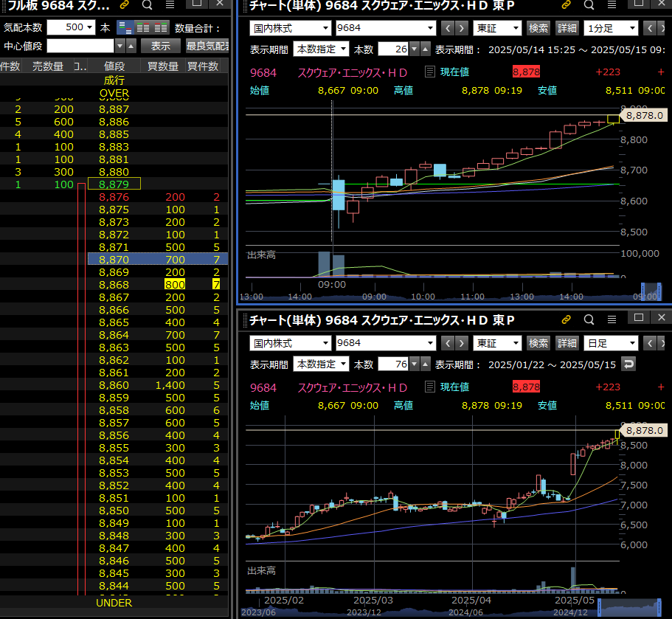The height and width of the screenshot is (619, 672).
Task: Click 詳細 button in 1分足 chart
Action: point(567,28)
